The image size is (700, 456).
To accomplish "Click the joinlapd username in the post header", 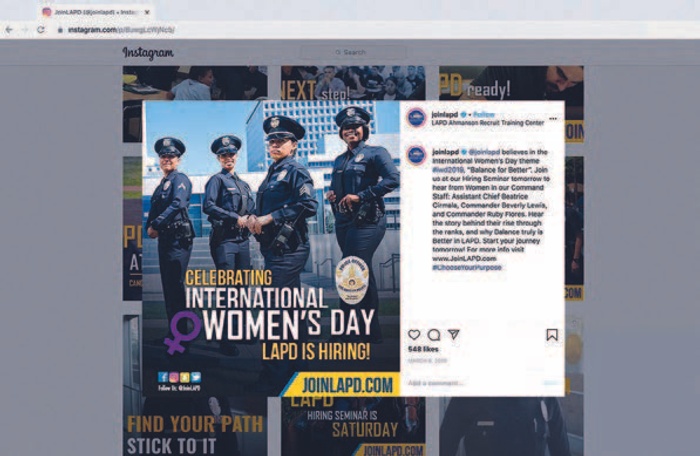I will pos(445,114).
